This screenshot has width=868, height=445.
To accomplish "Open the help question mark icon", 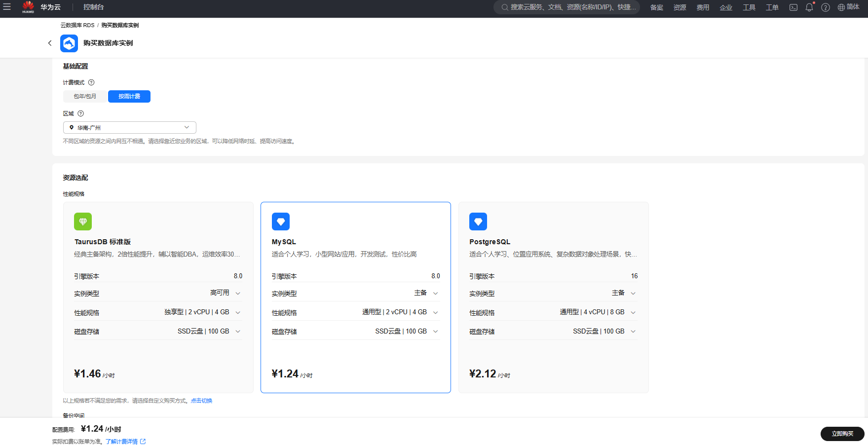I will pyautogui.click(x=826, y=7).
